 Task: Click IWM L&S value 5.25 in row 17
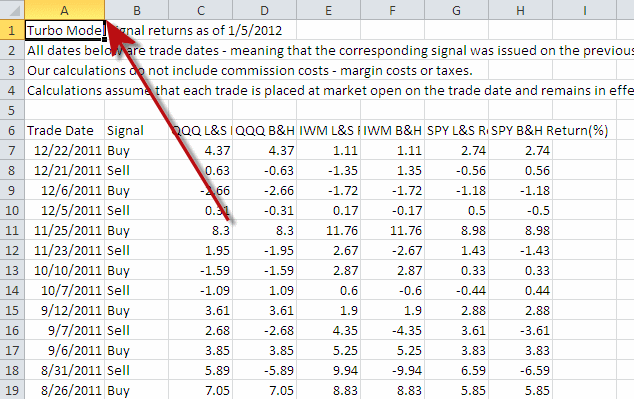tap(328, 350)
